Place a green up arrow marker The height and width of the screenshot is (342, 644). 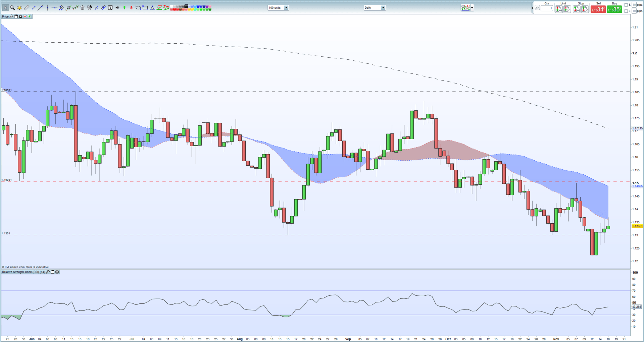click(124, 8)
